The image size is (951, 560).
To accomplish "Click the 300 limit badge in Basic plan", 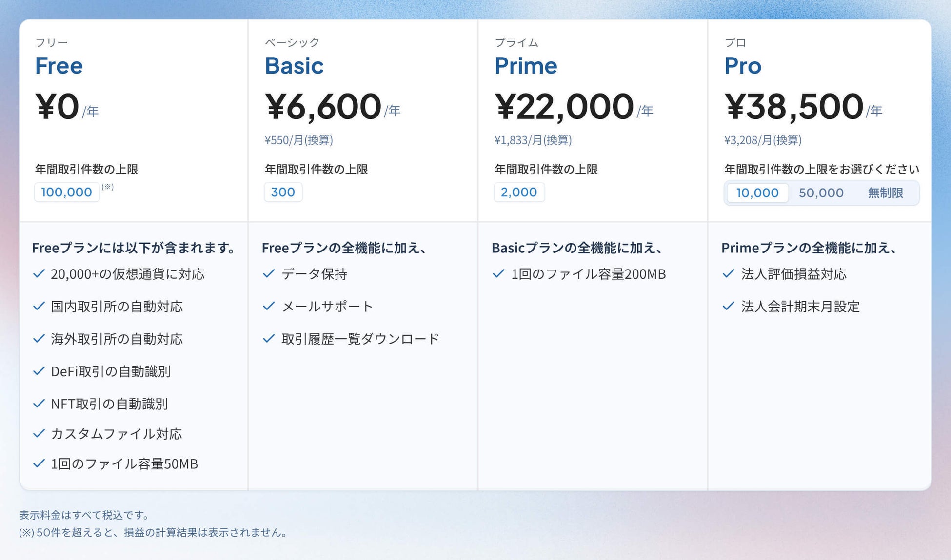I will tap(283, 192).
